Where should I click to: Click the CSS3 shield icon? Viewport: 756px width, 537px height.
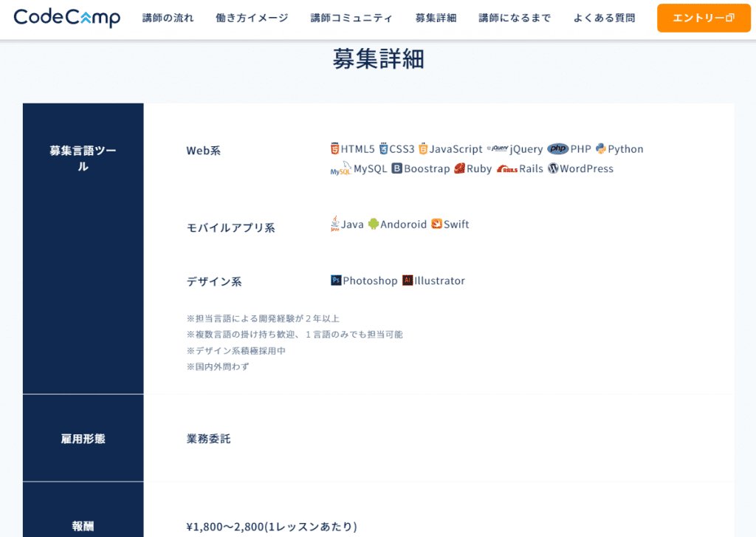click(383, 148)
